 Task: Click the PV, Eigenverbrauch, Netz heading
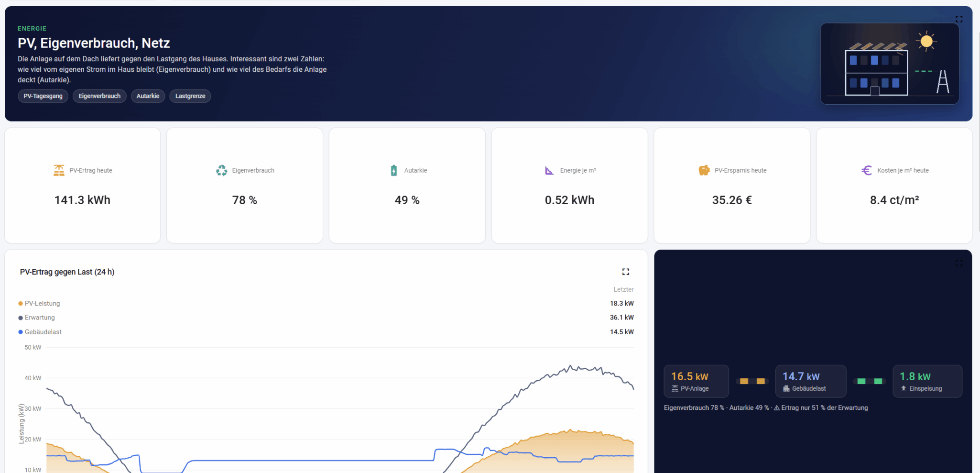pos(94,43)
